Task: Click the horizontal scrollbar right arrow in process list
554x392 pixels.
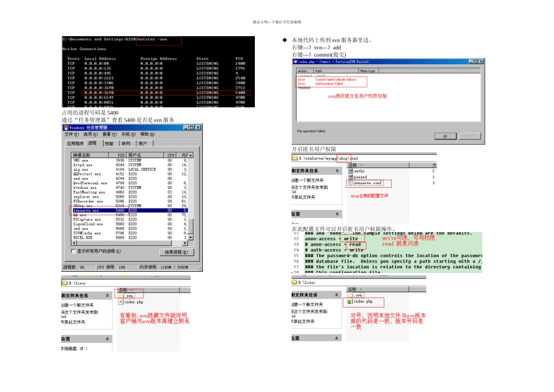Action: click(185, 243)
